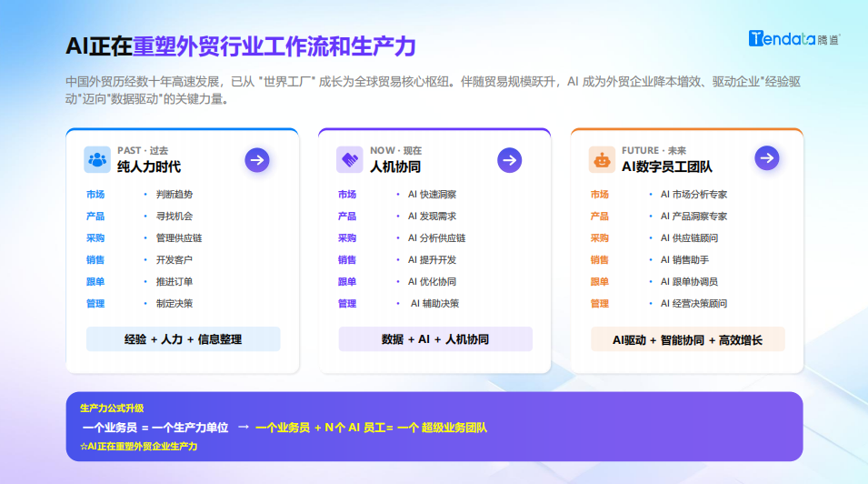This screenshot has height=484, width=868.
Task: Click AI 快速洞察 in the NOW card
Action: click(433, 195)
